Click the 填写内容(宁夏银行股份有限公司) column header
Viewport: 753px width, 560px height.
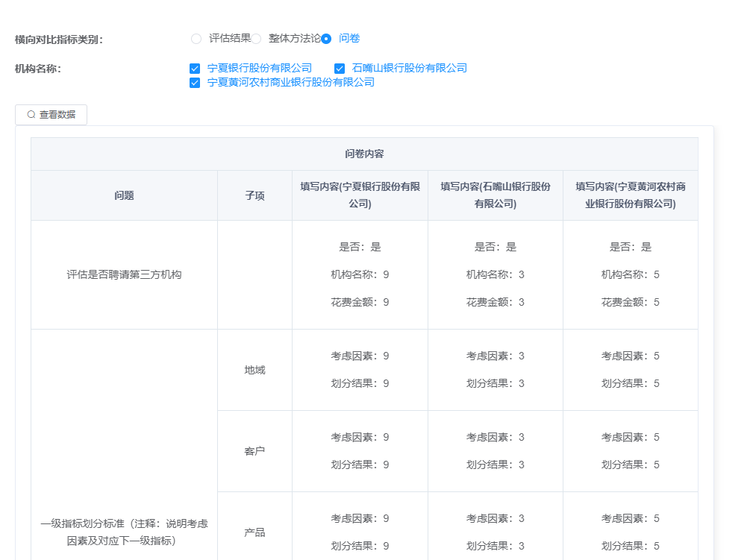coord(360,195)
